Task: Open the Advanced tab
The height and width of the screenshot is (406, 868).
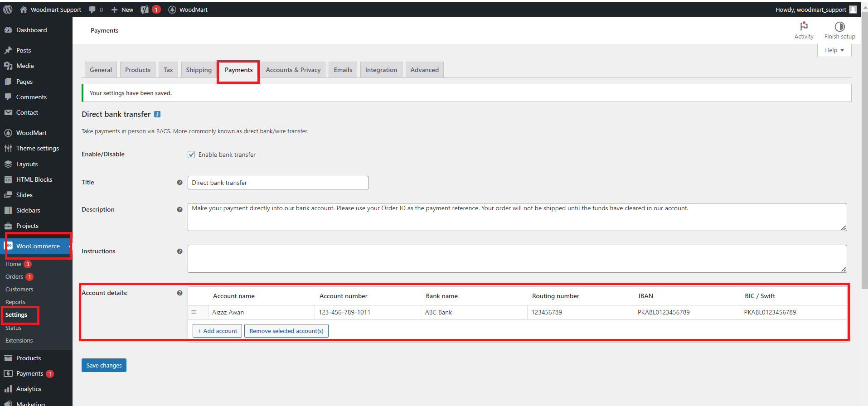Action: click(425, 70)
